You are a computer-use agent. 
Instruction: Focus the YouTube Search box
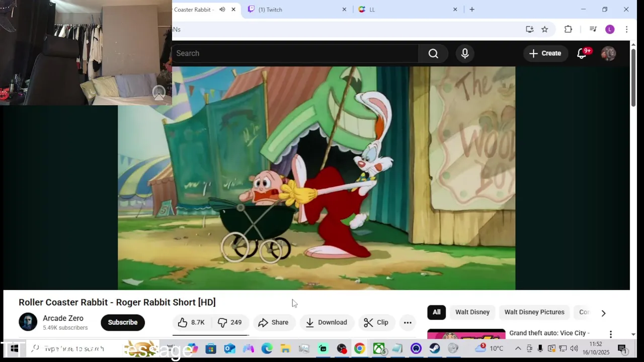click(295, 53)
